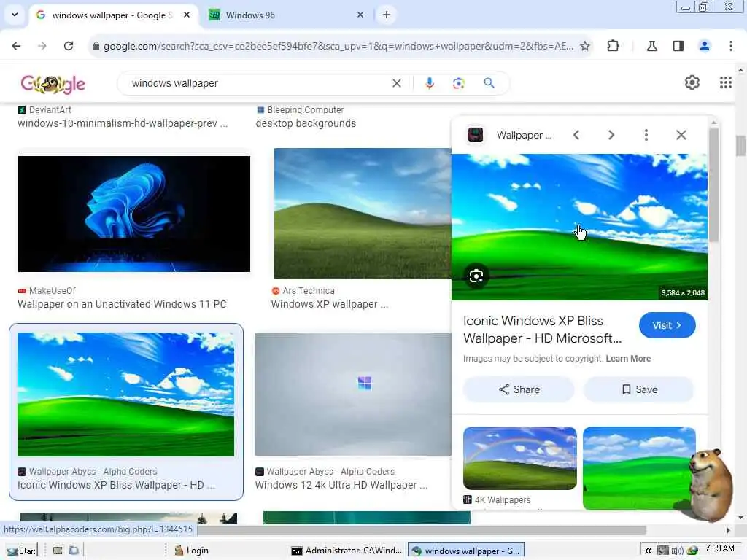Click the address bar URL
747x560 pixels.
pyautogui.click(x=338, y=46)
